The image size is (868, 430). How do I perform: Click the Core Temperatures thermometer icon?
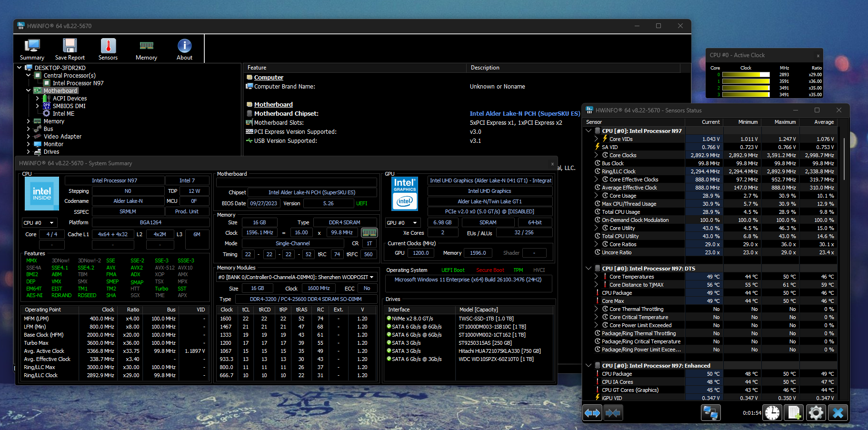click(605, 276)
